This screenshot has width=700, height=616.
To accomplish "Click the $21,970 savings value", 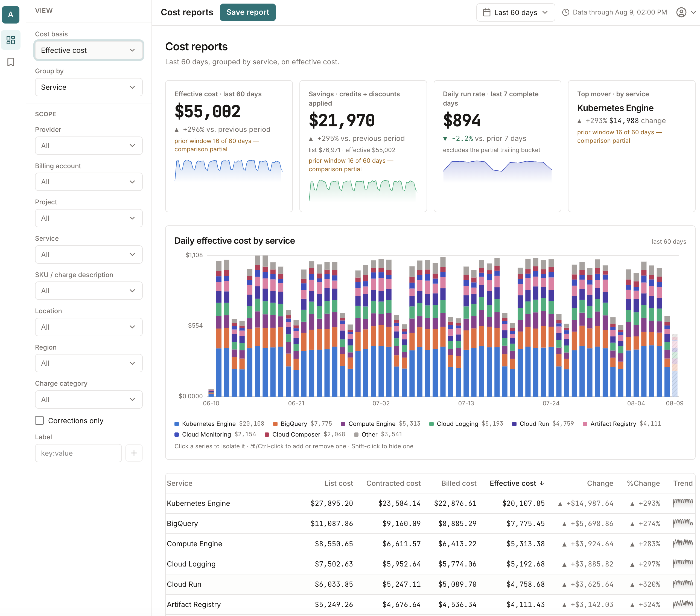I will (342, 120).
